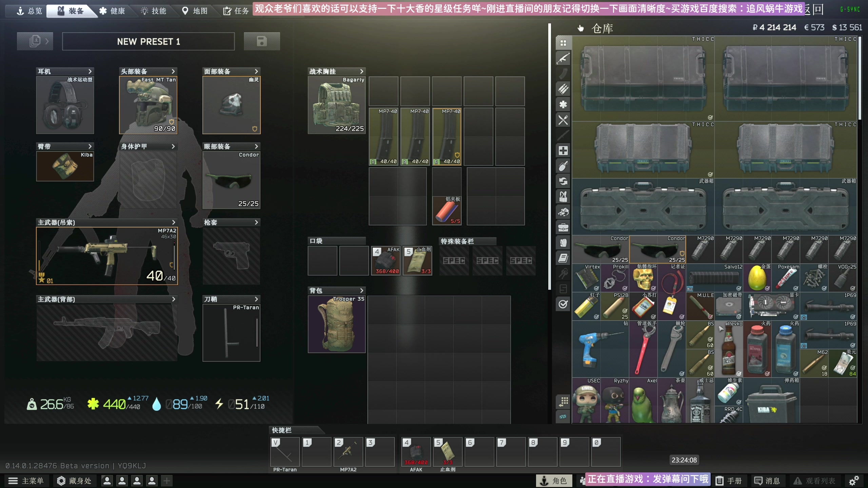Image resolution: width=868 pixels, height=488 pixels.
Task: Expand the 头部装备 headwear slot chevron
Action: click(173, 72)
